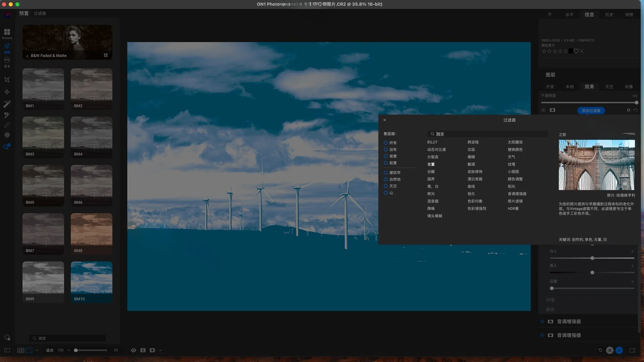Toggle visibility of first 音调增强器 filter

pyautogui.click(x=542, y=321)
